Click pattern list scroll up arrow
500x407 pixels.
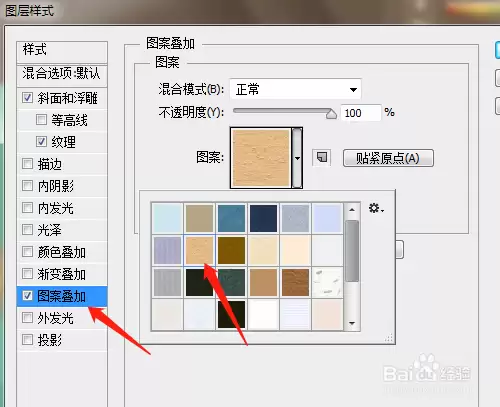[352, 210]
